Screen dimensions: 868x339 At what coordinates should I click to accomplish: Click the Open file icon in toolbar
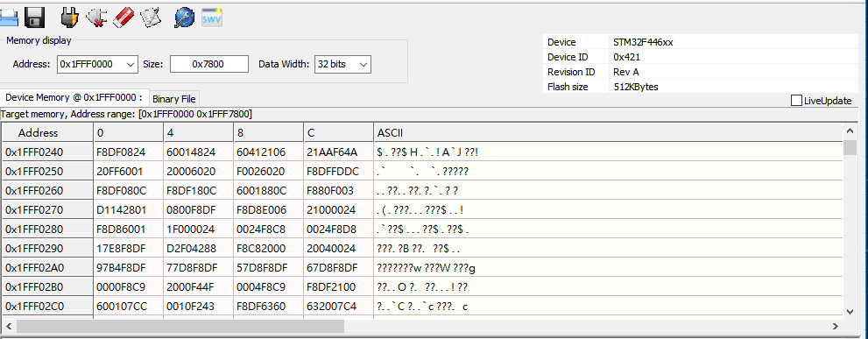tap(8, 18)
